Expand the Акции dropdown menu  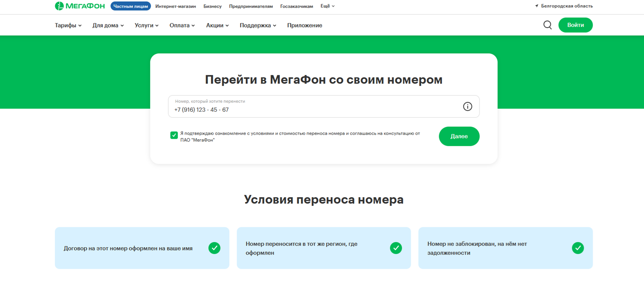pos(218,25)
